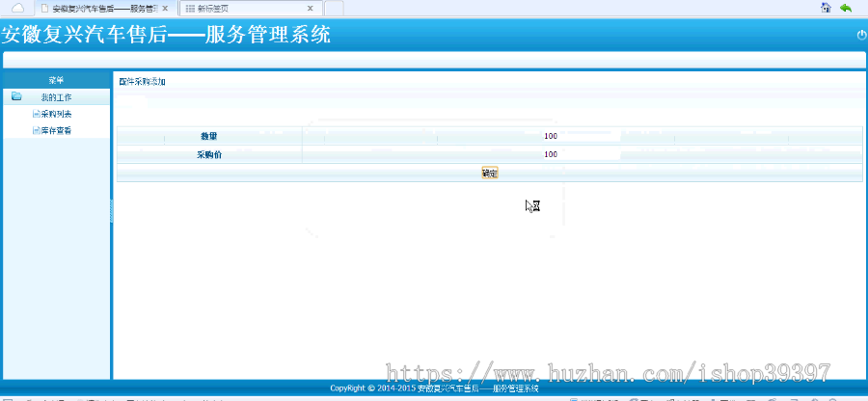Switch to the 安徽复兴汽车售后 browser tab
The image size is (868, 401).
105,9
